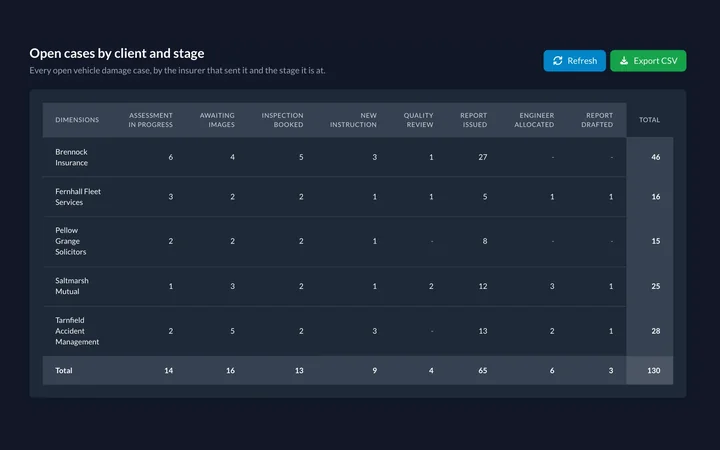Click Awaiting Images column total 16
720x450 pixels.
click(231, 371)
